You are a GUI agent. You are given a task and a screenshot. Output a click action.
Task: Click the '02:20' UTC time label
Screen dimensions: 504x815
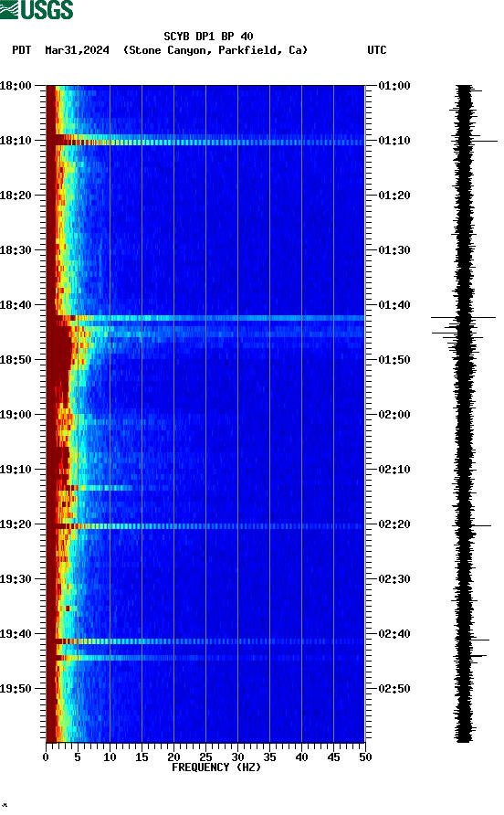pyautogui.click(x=394, y=524)
